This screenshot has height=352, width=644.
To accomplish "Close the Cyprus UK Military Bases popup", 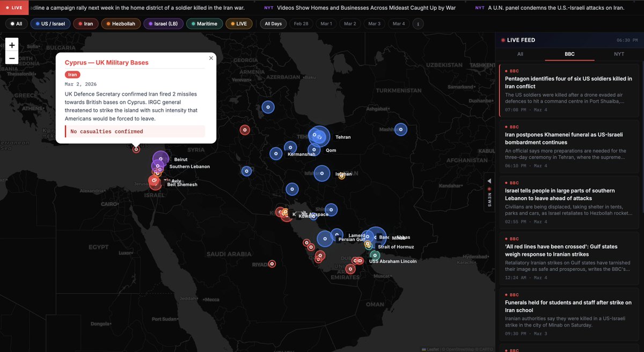I will click(211, 58).
